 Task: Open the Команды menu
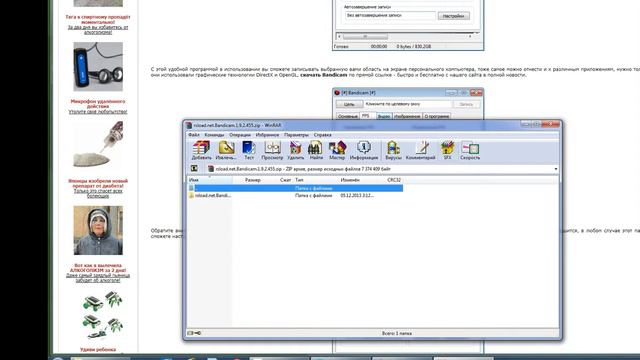[214, 135]
